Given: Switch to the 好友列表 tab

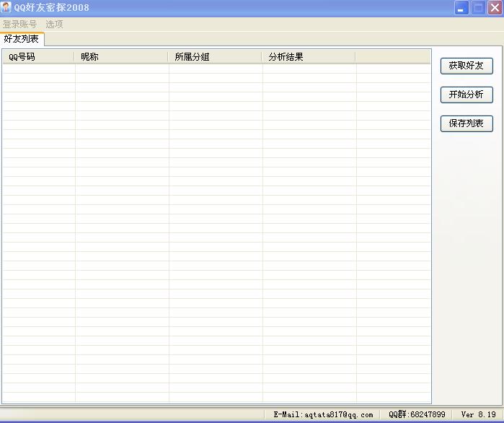Looking at the screenshot, I should point(22,39).
